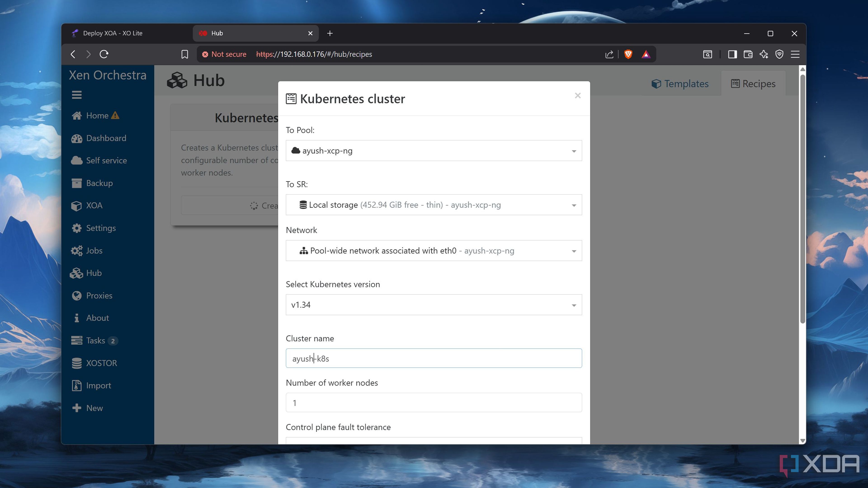Viewport: 868px width, 488px height.
Task: Click the page vertical scrollbar
Action: pos(802,199)
